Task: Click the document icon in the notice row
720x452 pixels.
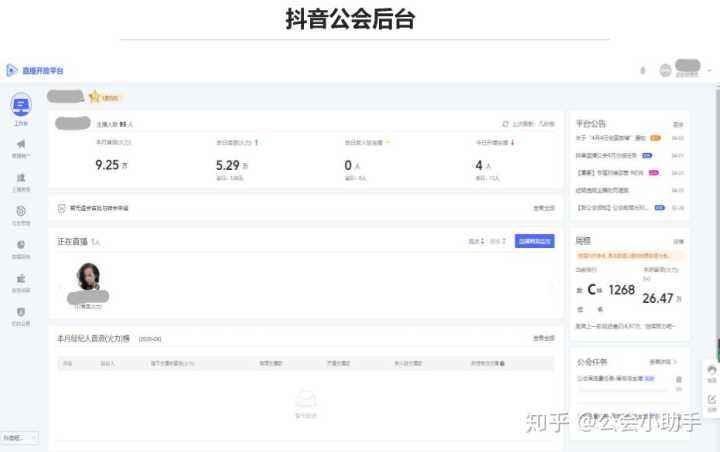Action: click(62, 208)
